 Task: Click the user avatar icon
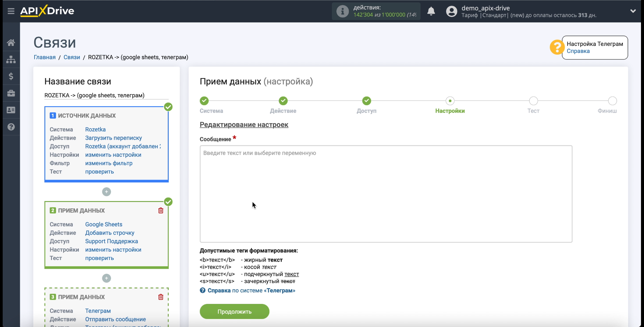point(451,11)
